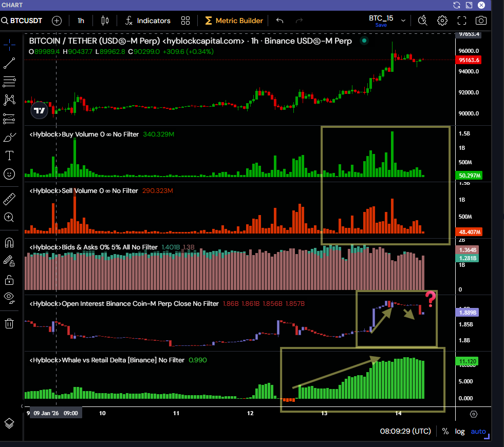Toggle auto scale mode

click(478, 431)
